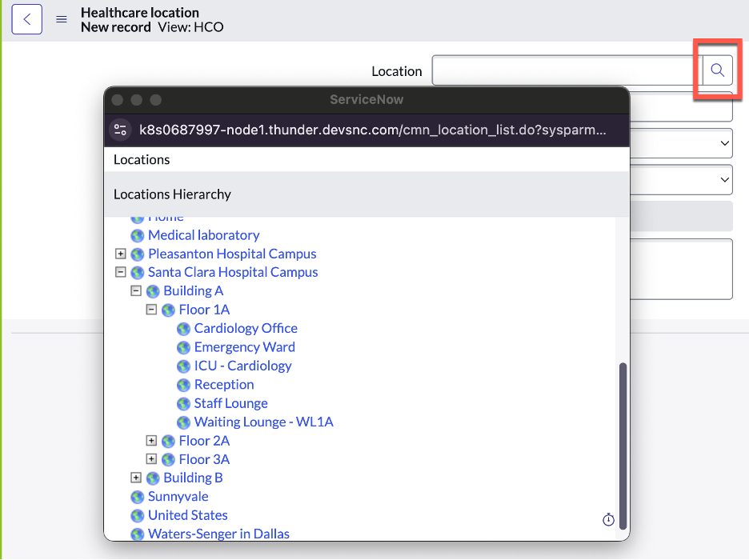Click globe icon beside Emergency Ward
Screen dimensions: 749x560
pos(183,347)
